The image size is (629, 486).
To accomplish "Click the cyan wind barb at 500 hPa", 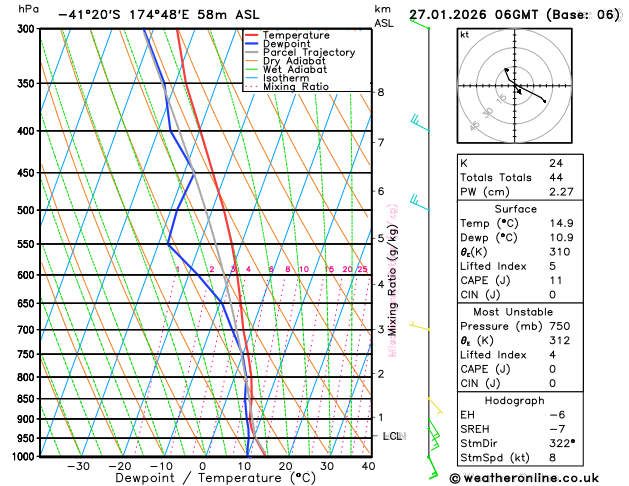I will 420,202.
